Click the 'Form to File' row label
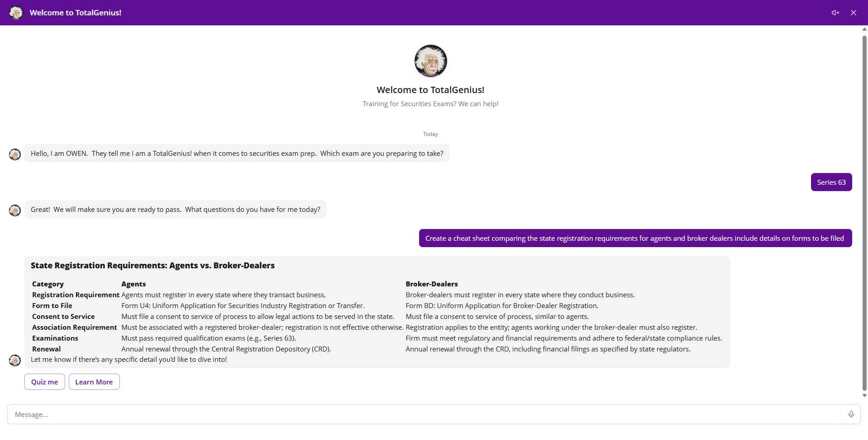 pos(52,305)
